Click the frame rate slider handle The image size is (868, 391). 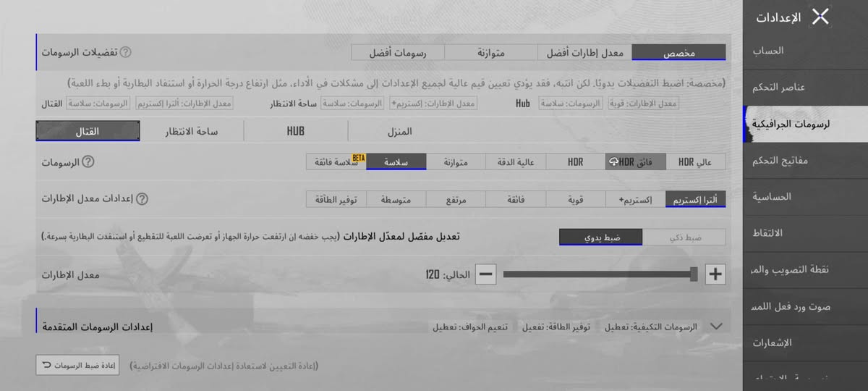point(694,274)
